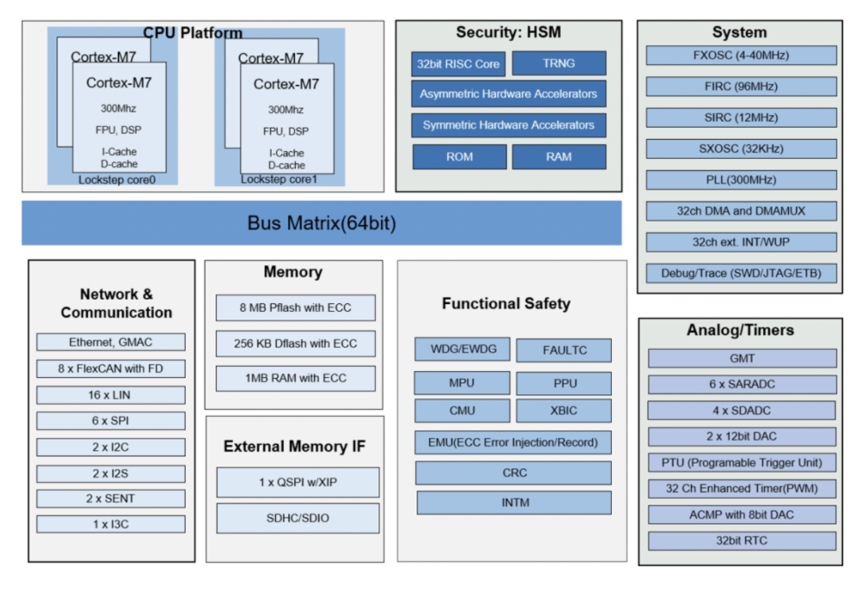
Task: Click the 8 x FlexCAN with FD block
Action: (x=109, y=368)
